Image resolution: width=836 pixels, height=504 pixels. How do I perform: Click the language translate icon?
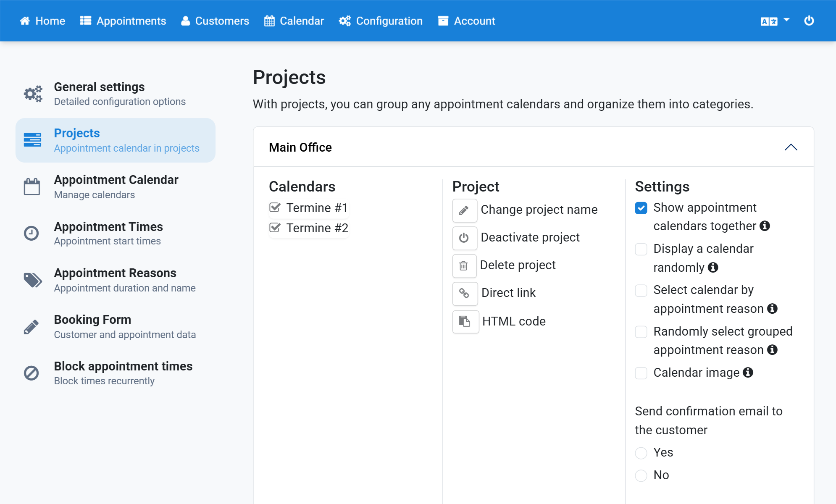coord(769,21)
